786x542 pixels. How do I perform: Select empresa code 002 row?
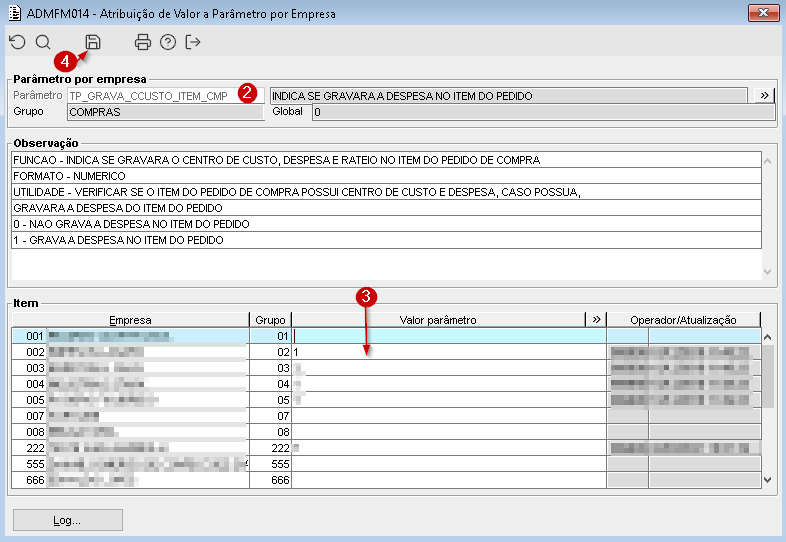[29, 352]
